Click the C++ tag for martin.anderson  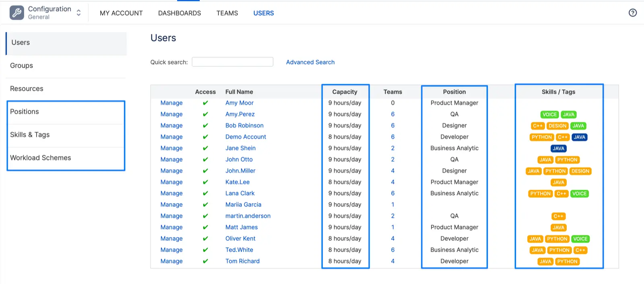coord(558,216)
